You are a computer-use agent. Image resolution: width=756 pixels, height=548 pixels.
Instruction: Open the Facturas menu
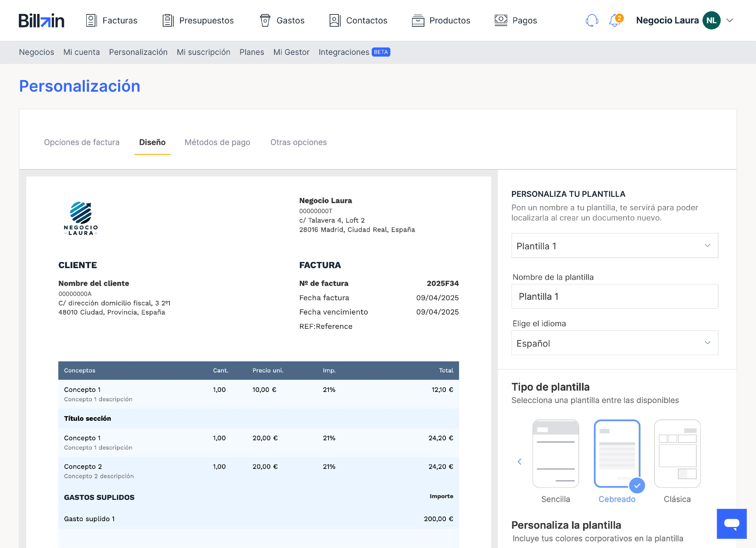coord(112,20)
